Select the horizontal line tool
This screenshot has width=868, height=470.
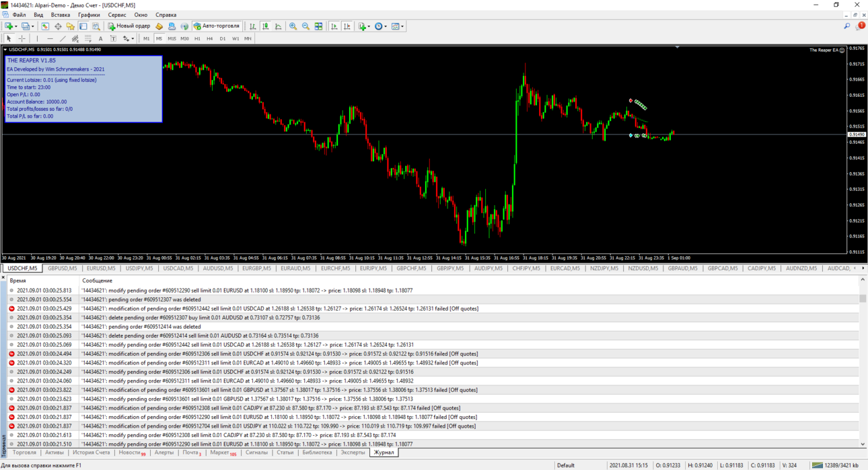50,38
